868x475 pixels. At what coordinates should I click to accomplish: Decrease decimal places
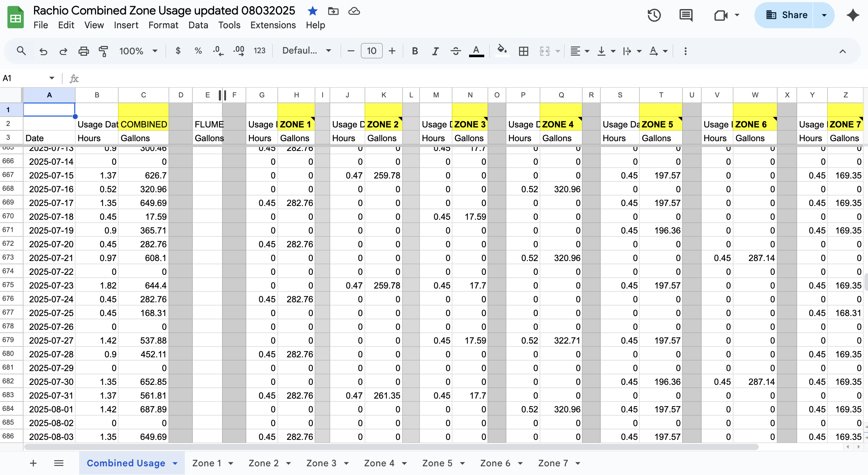[218, 51]
